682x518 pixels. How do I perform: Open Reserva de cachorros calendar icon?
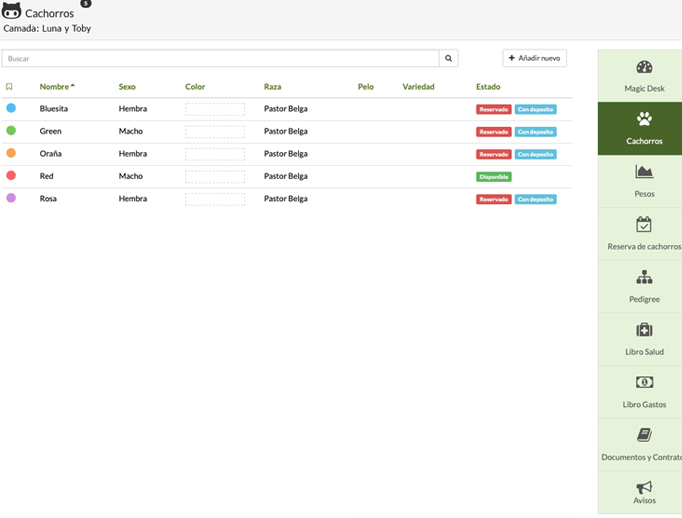644,225
